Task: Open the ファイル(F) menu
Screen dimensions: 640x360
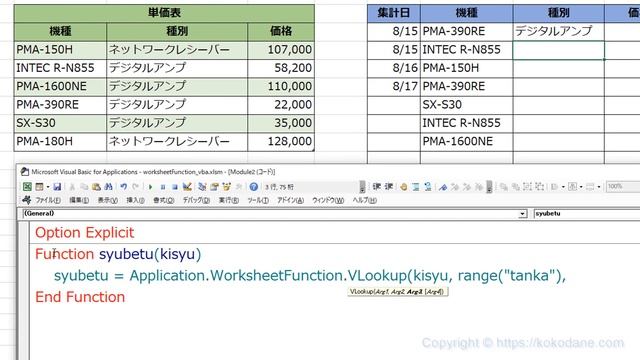Action: click(x=48, y=200)
